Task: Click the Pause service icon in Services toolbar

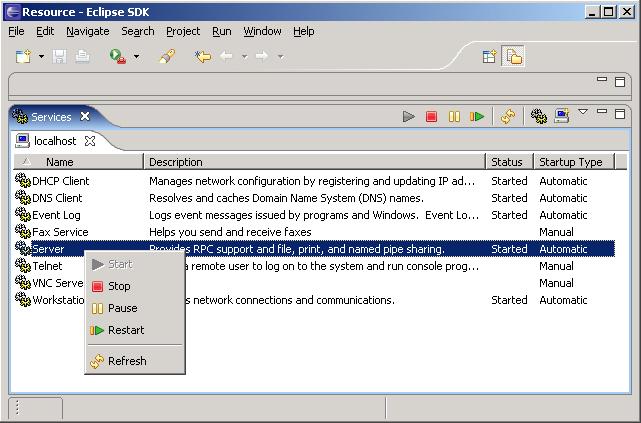Action: coord(454,117)
